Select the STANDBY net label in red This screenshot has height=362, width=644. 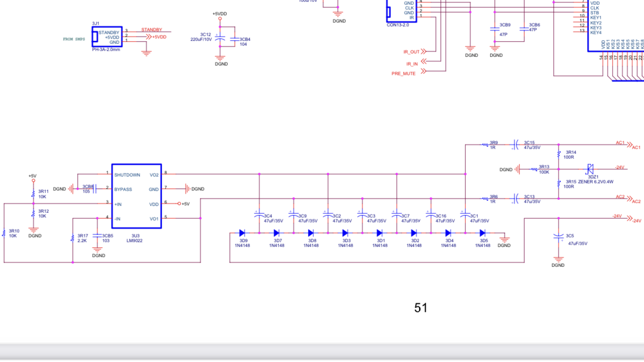(152, 30)
